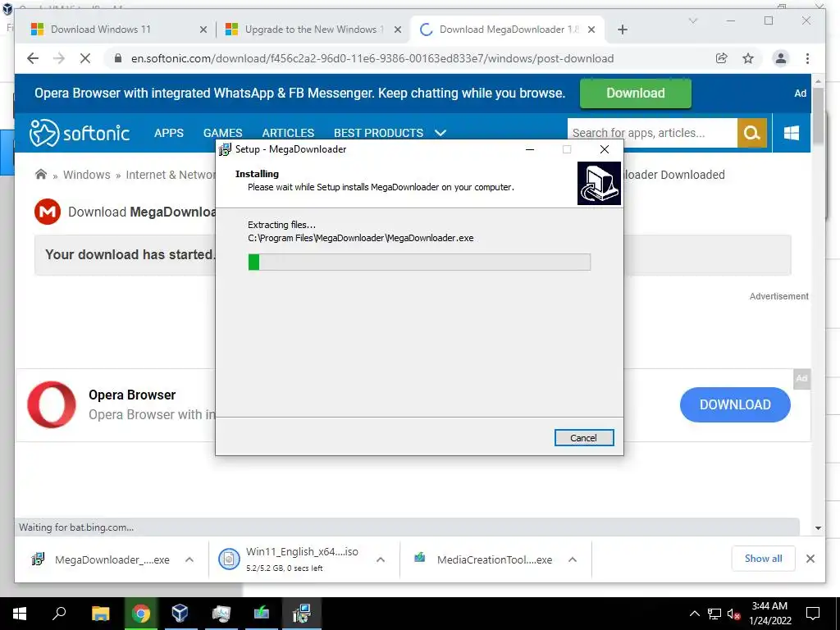Open the Internet & Network breadcrumb link
Image resolution: width=840 pixels, height=630 pixels.
coord(171,175)
